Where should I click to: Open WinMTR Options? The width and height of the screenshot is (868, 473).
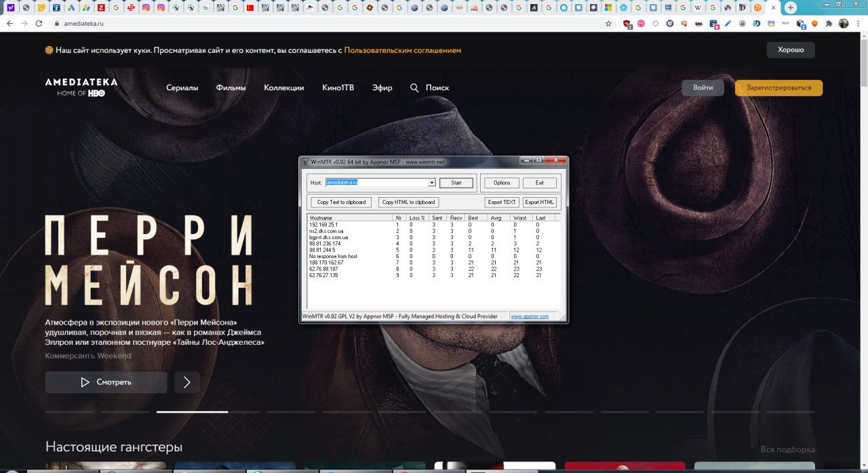point(502,183)
